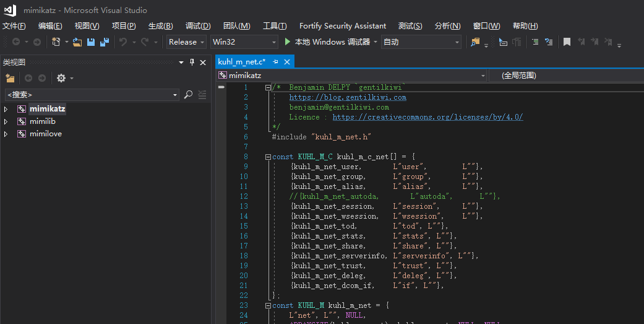Screen dimensions: 644x324
Task: Click the Class View forward arrow
Action: 42,78
